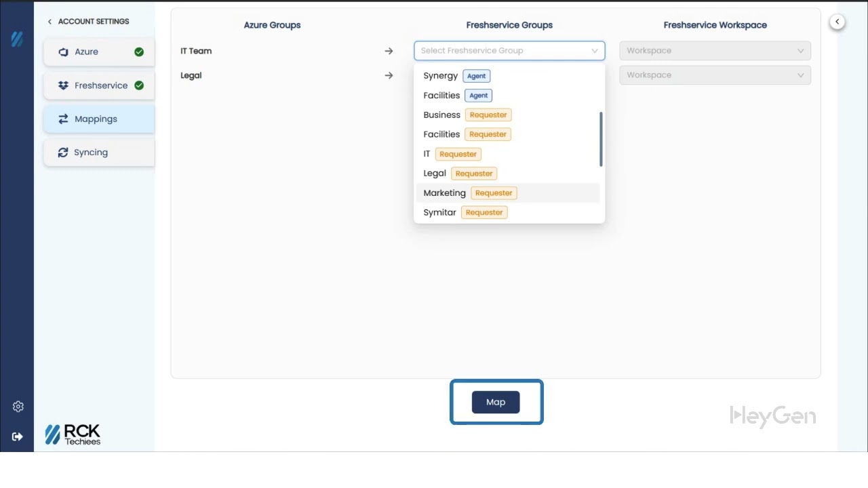The width and height of the screenshot is (868, 488).
Task: Click the app logo at top of rail
Action: coord(17,39)
